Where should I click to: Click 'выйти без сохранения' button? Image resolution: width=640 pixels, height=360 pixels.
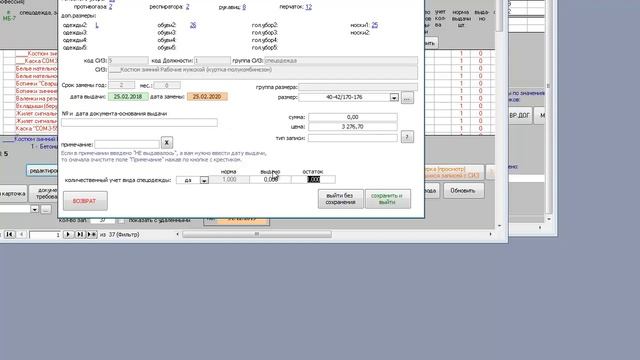[340, 199]
